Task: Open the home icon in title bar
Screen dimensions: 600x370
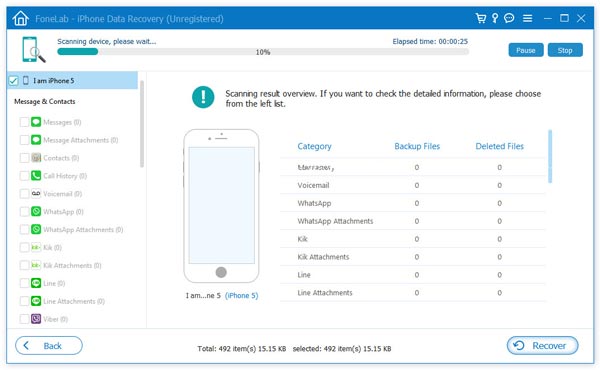Action: point(20,18)
